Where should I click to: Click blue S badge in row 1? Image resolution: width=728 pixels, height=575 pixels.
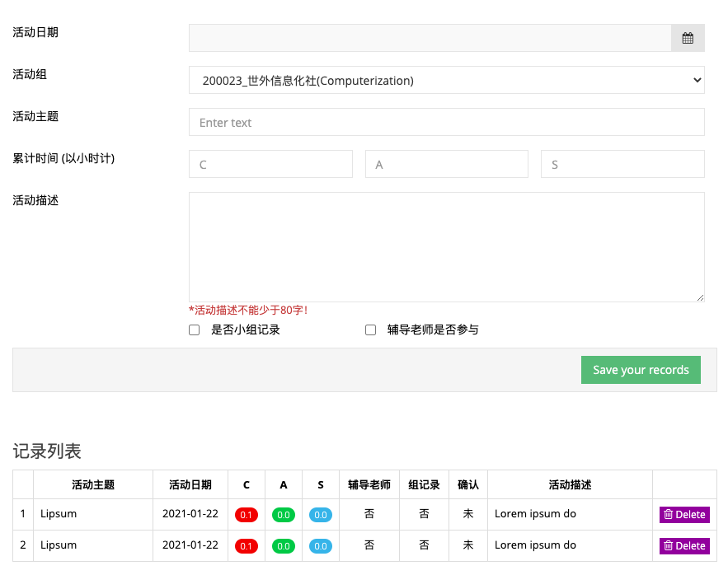tap(321, 515)
